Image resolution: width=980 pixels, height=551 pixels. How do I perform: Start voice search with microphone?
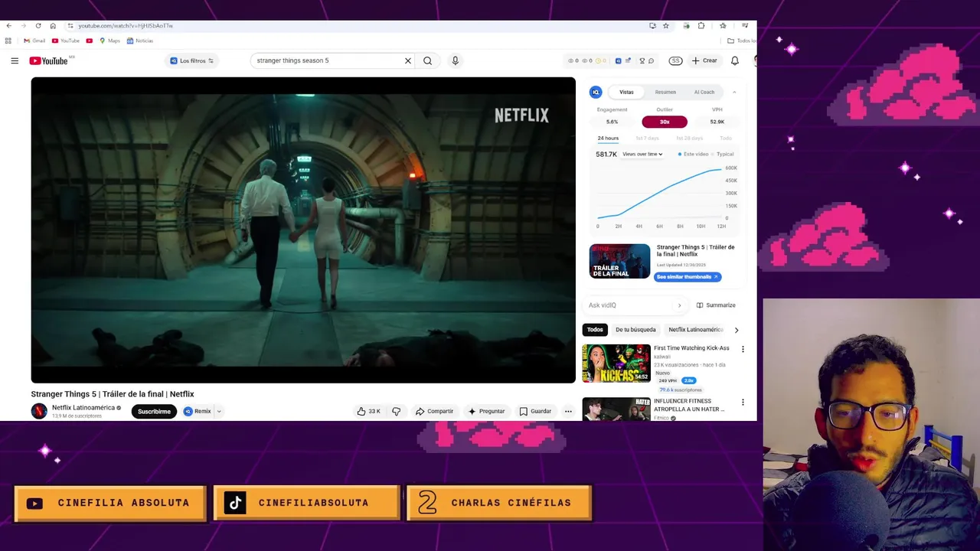tap(455, 60)
